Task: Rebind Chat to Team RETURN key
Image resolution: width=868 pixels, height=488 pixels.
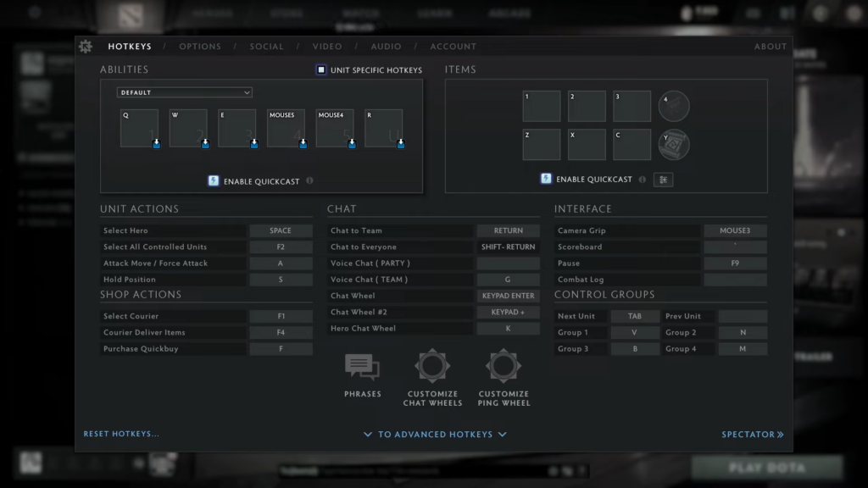Action: point(509,230)
